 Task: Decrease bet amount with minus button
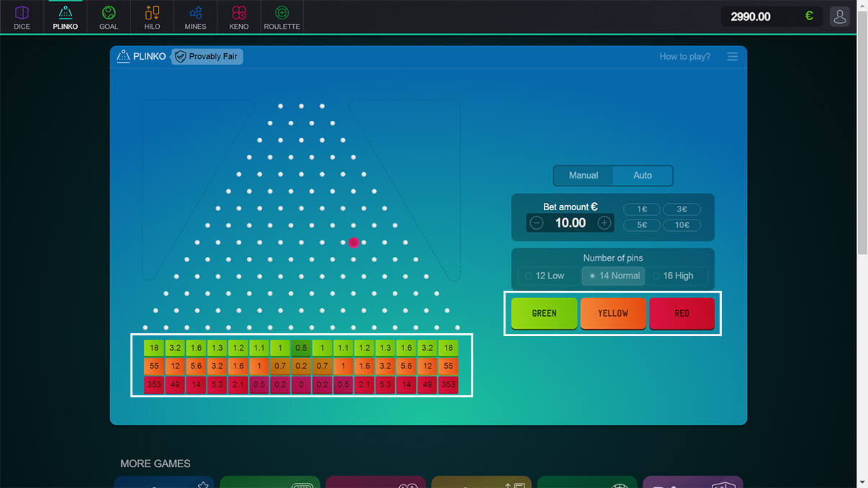[537, 223]
